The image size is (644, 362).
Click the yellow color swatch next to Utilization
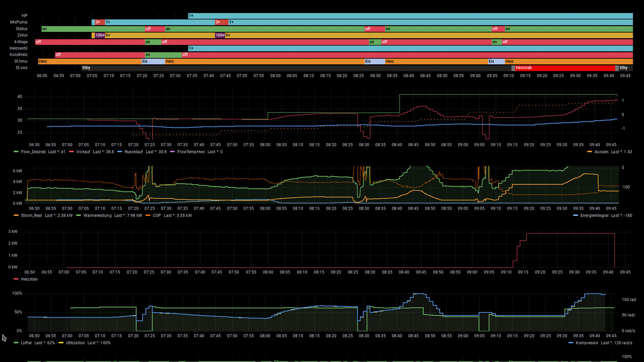tap(61, 343)
